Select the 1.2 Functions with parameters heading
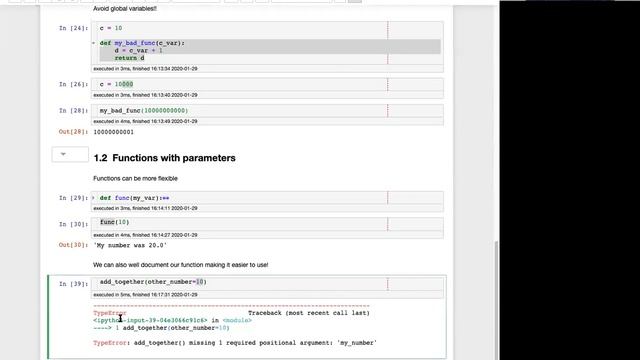Image resolution: width=640 pixels, height=360 pixels. [x=164, y=158]
